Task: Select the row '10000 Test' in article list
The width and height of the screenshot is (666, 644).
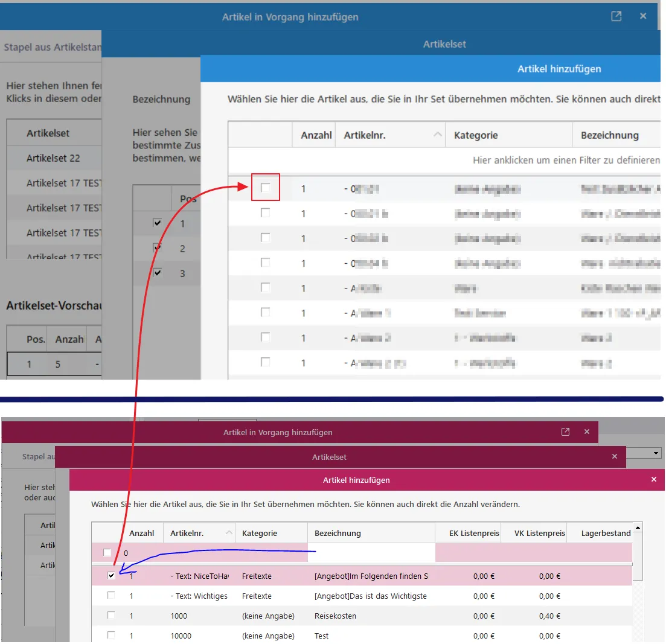Action: [321, 636]
